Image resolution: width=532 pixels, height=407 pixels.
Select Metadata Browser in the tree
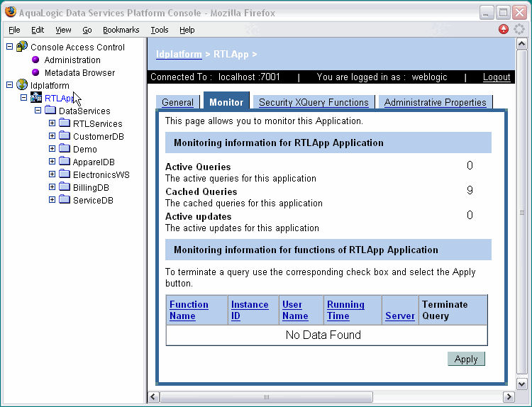(79, 72)
